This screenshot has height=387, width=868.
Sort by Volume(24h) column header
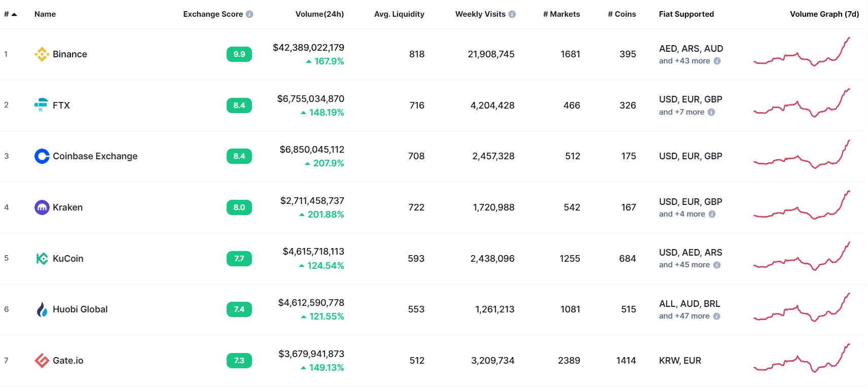[319, 14]
